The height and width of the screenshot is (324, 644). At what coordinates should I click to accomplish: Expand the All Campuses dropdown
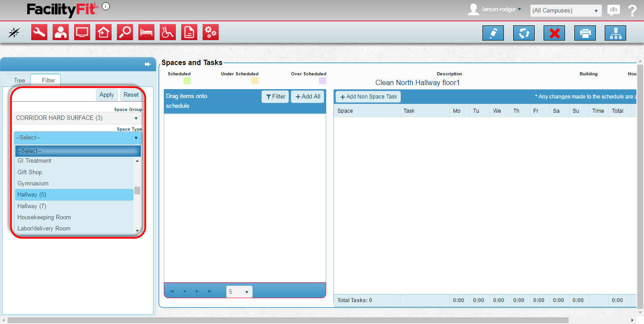[x=565, y=11]
